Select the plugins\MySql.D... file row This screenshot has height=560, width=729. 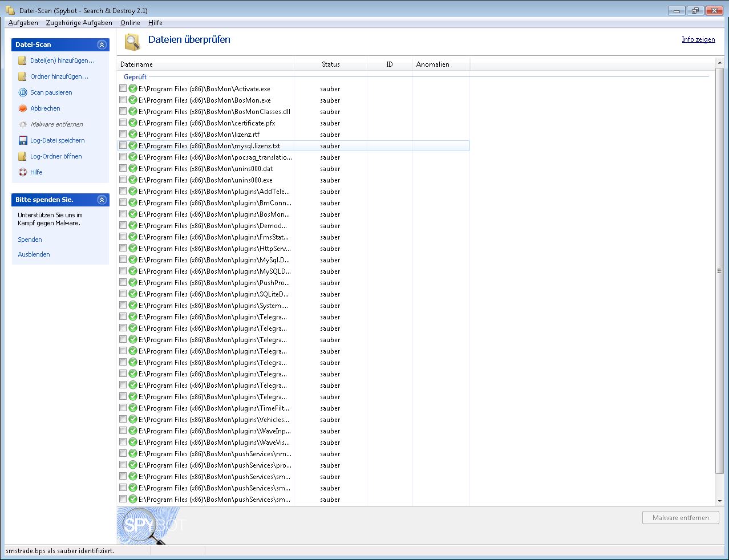click(x=293, y=260)
